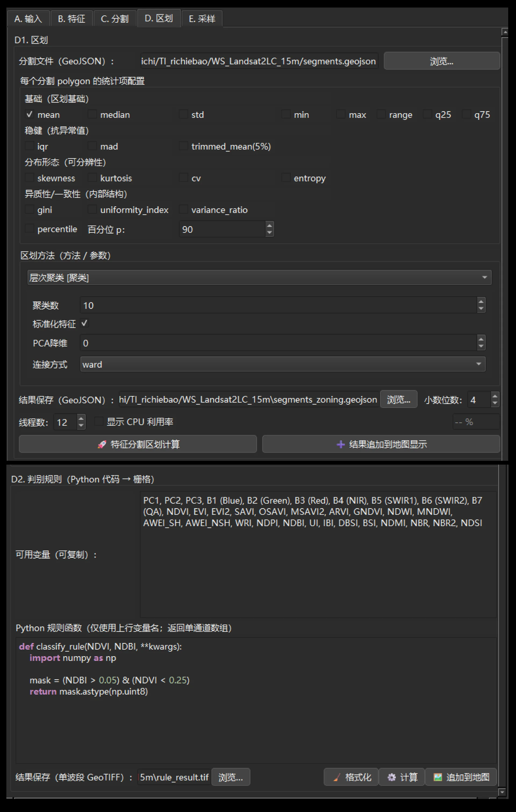Increase 小数位数 using the up arrow
The image size is (516, 812).
(x=495, y=396)
